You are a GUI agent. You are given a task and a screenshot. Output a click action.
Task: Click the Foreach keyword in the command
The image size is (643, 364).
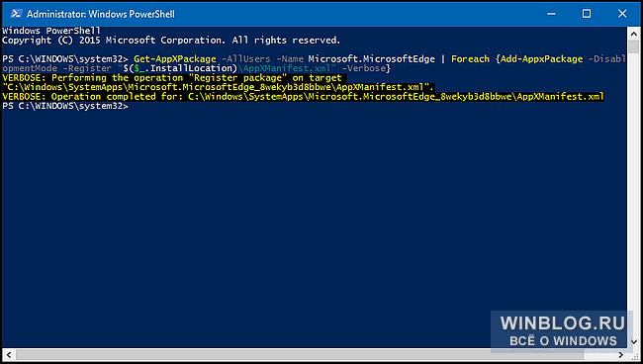[470, 59]
